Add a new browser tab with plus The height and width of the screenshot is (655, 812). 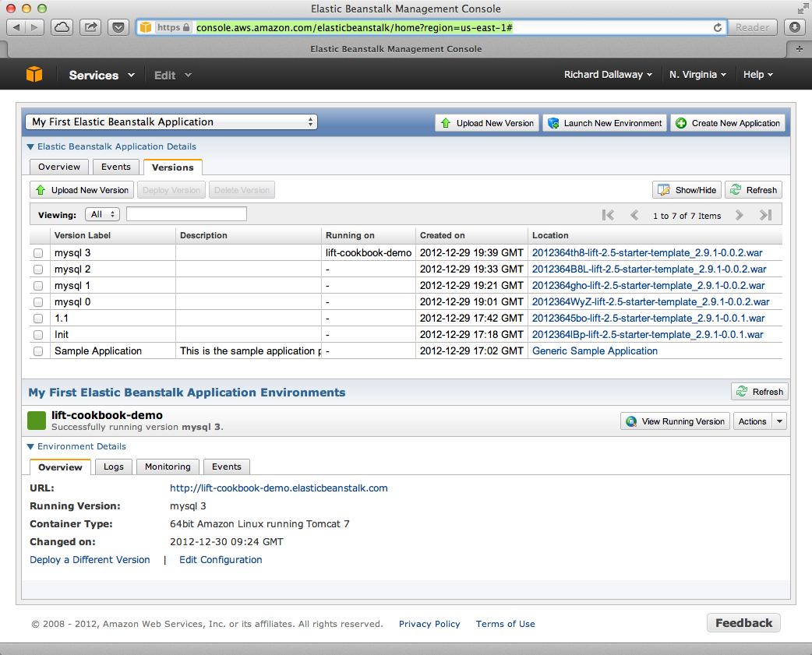coord(799,49)
